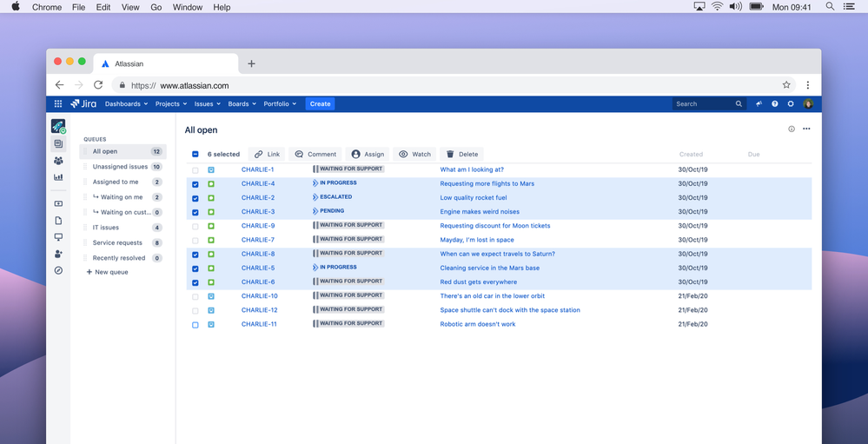Screen dimensions: 868x444
Task: Uncheck the checkbox for CHARLIE-4
Action: 195,184
